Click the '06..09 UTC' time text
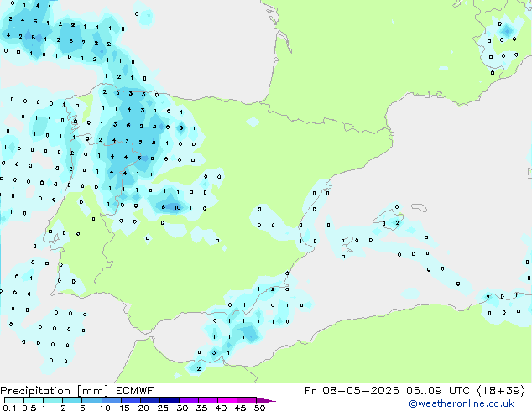532x411 pixels. tap(438, 391)
